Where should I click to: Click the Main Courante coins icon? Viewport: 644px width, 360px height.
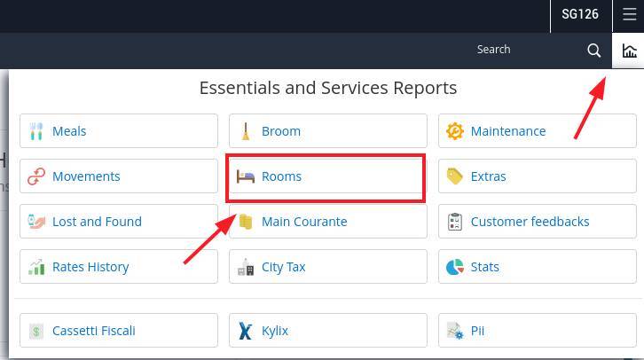pos(246,222)
